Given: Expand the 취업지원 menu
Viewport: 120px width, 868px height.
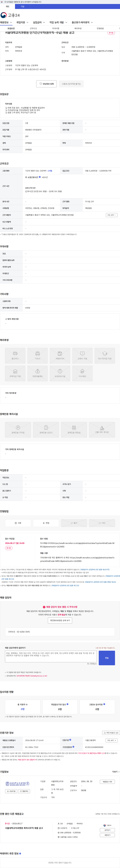Looking at the screenshot, I should pos(23,23).
